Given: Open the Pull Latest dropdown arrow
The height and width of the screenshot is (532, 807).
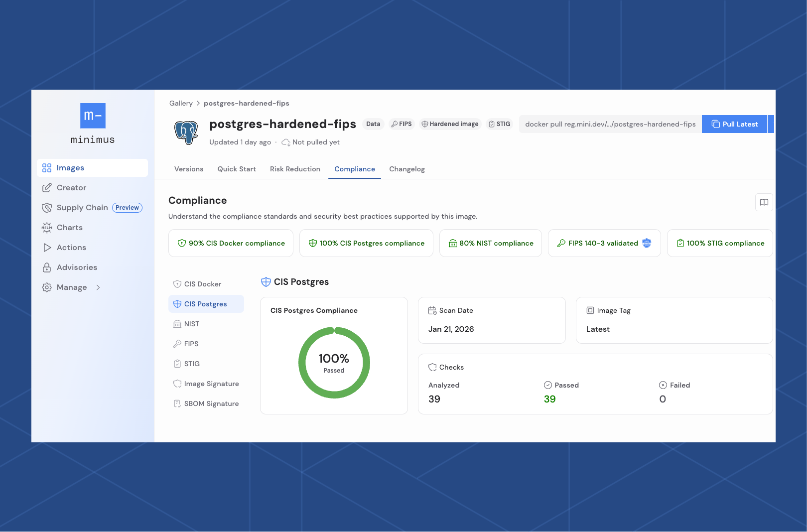Looking at the screenshot, I should (x=771, y=124).
